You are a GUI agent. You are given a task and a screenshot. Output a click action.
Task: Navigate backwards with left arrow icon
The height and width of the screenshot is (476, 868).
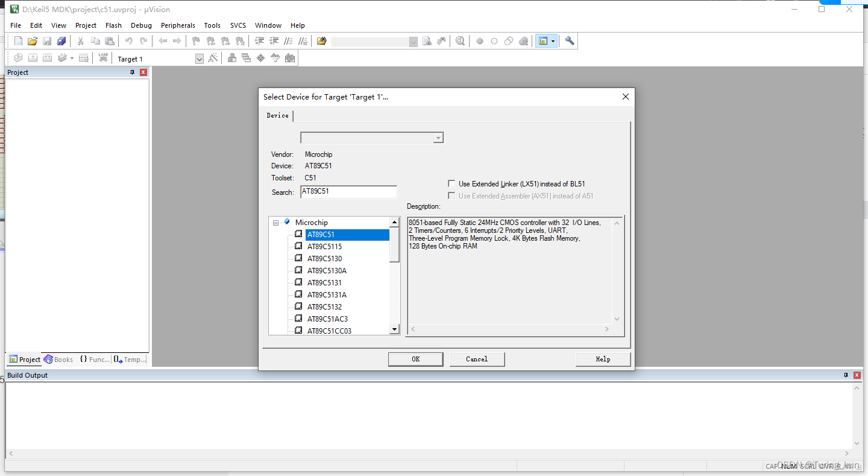[x=163, y=41]
